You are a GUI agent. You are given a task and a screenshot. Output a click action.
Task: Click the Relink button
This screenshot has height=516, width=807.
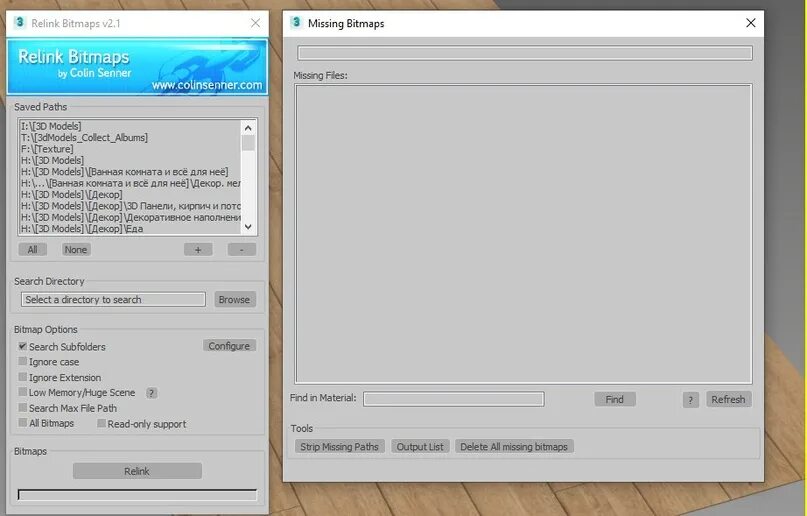pos(137,471)
